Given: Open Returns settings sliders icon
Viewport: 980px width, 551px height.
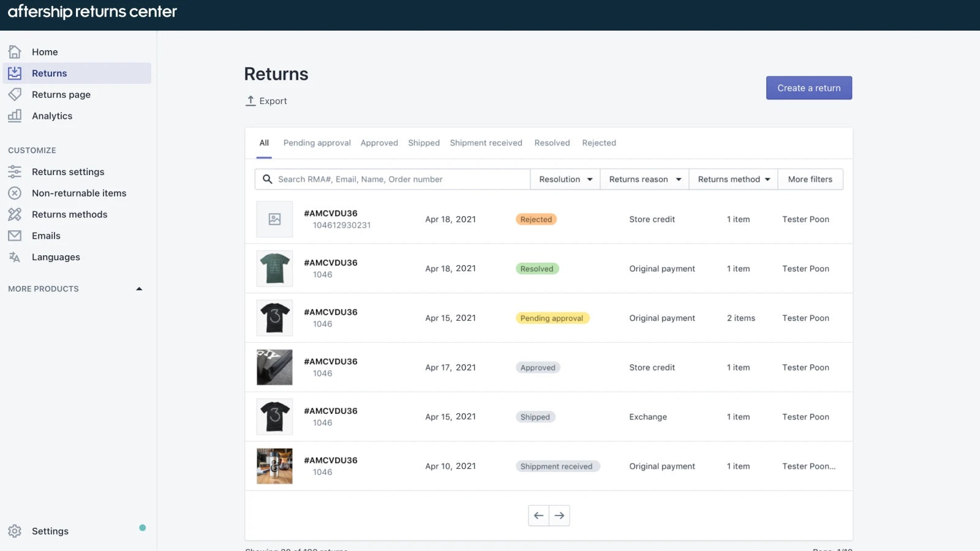Looking at the screenshot, I should point(15,172).
